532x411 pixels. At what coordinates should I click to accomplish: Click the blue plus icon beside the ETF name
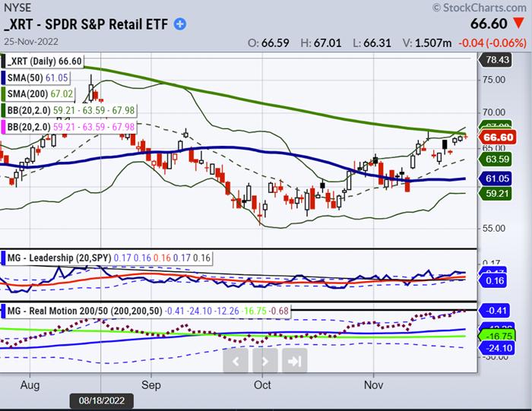pos(179,24)
